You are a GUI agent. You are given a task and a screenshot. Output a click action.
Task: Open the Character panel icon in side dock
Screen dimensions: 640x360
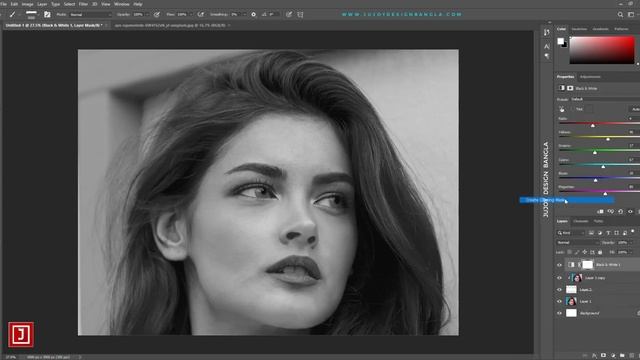[x=547, y=47]
